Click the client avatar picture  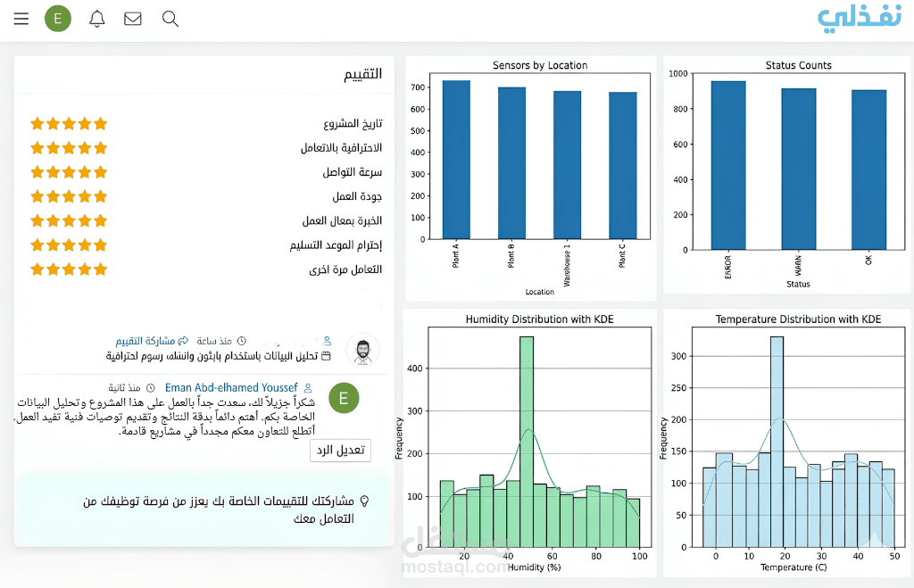tap(362, 351)
